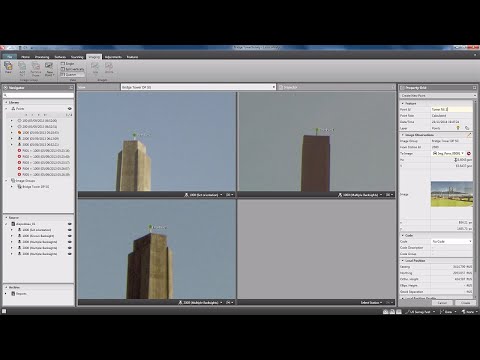
Task: Toggle visibility for 1000 Known Backsight source row
Action: pyautogui.click(x=70, y=236)
